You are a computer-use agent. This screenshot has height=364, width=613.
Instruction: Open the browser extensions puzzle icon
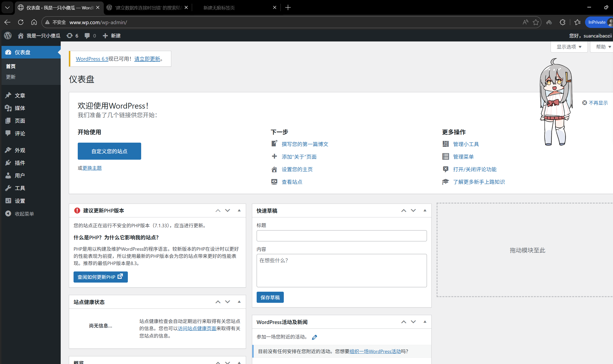[x=562, y=22]
